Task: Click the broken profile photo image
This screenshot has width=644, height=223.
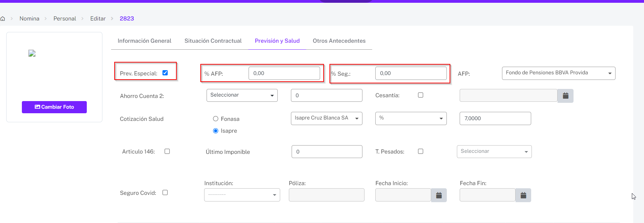Action: [x=32, y=53]
